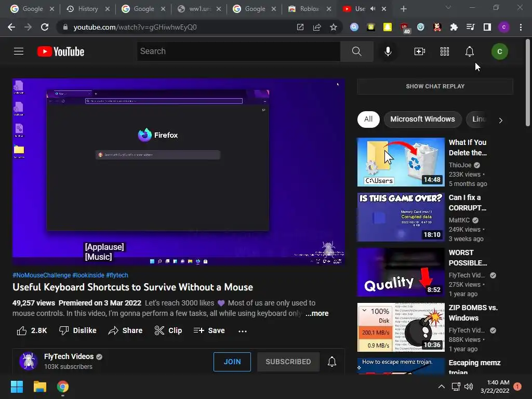Go back in browser

click(x=11, y=27)
